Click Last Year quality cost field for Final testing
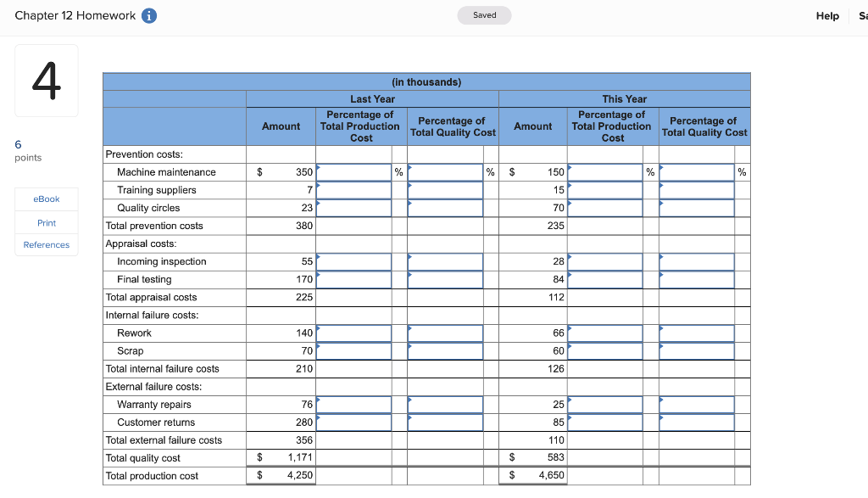 445,279
